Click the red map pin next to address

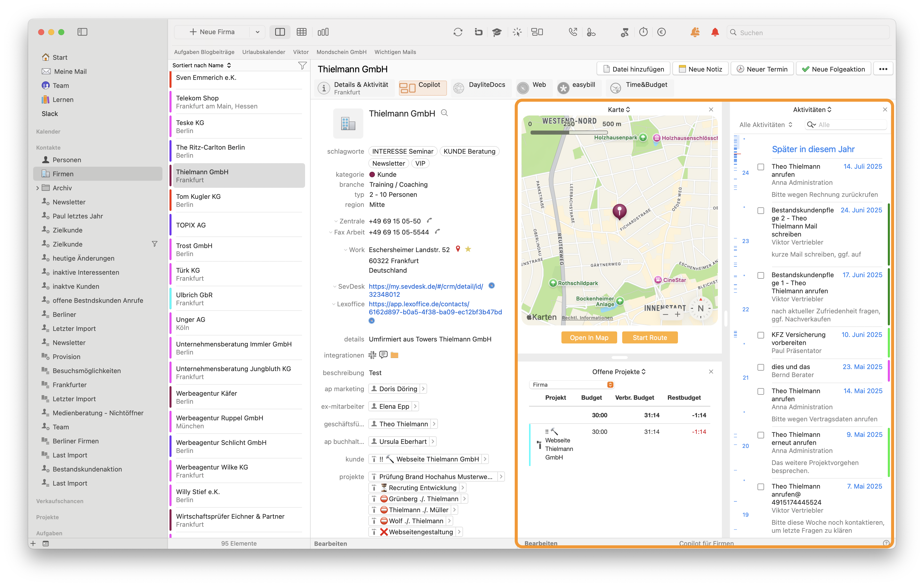tap(458, 249)
